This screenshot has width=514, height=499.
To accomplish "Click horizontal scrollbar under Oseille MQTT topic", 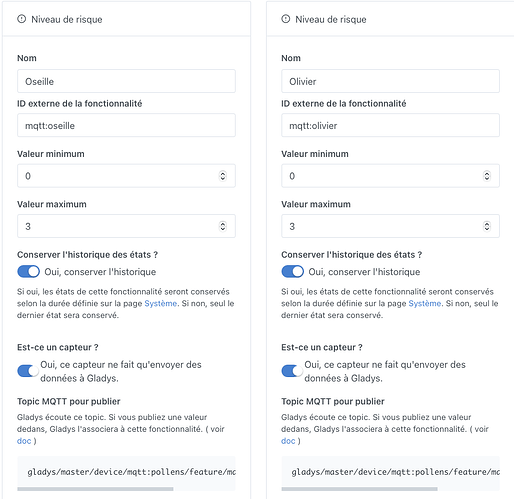I will (x=95, y=489).
